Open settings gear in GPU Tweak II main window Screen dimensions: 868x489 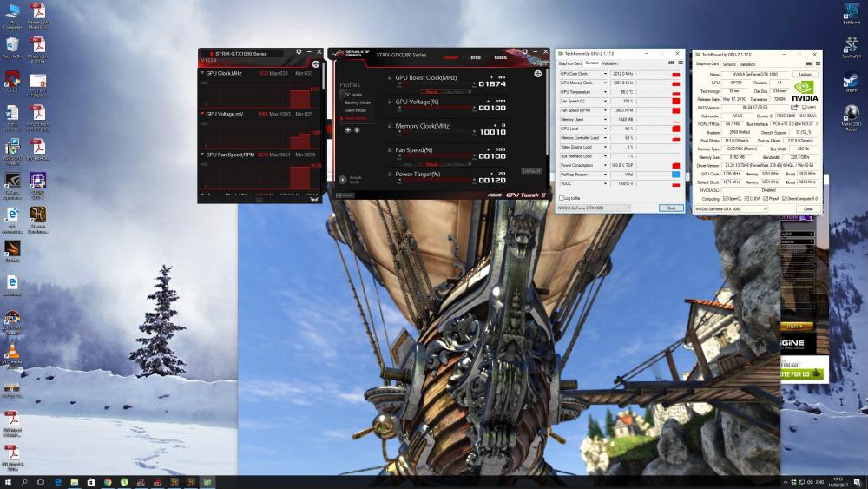point(525,51)
